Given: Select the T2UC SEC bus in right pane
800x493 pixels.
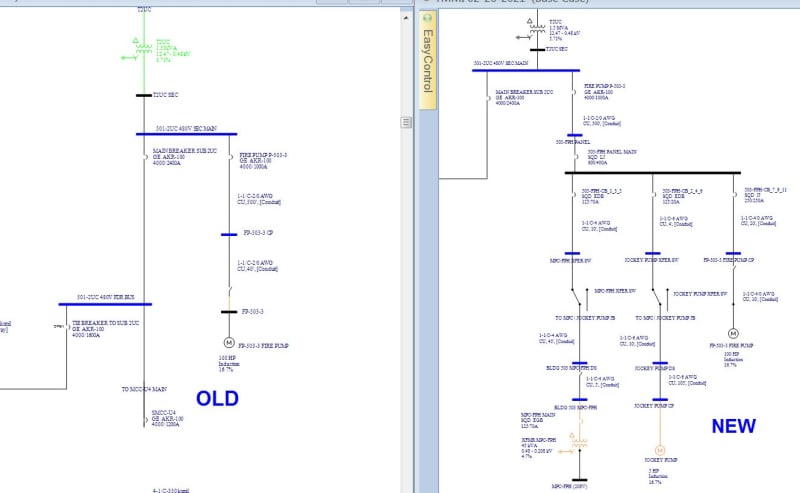Looking at the screenshot, I should point(537,50).
